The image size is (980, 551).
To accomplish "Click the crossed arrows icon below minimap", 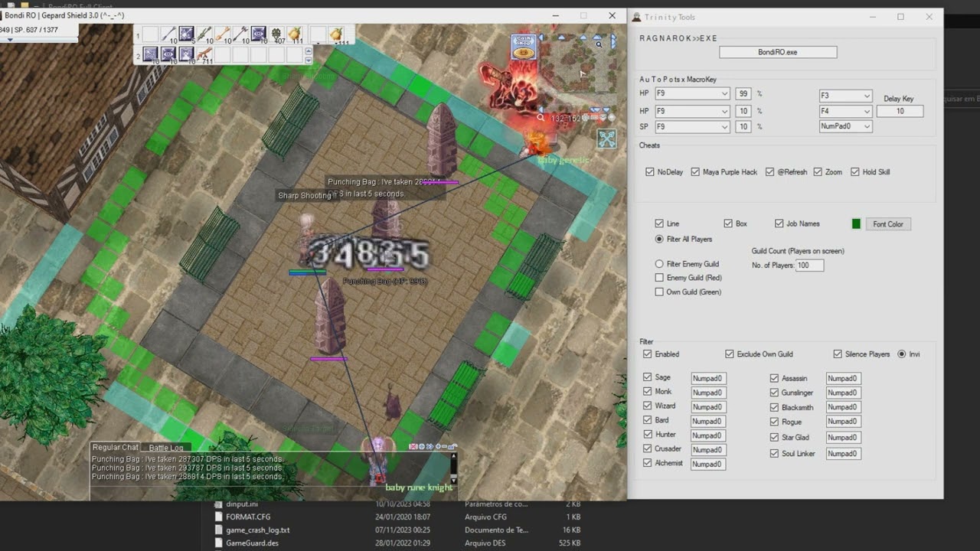I will pyautogui.click(x=606, y=139).
